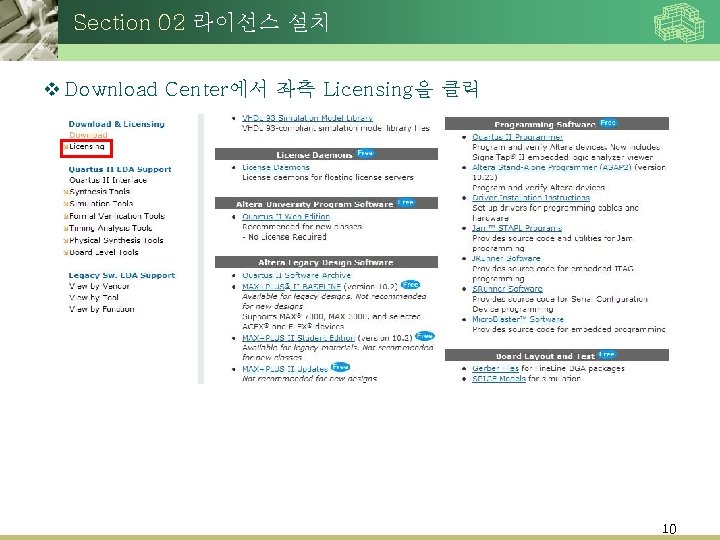Select View by Tool link
This screenshot has width=720, height=540.
[x=94, y=298]
